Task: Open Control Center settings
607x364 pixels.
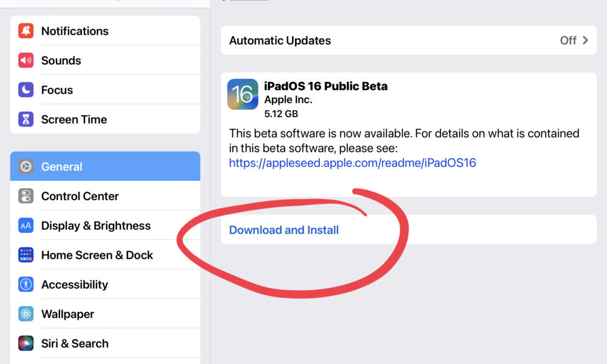Action: (105, 196)
